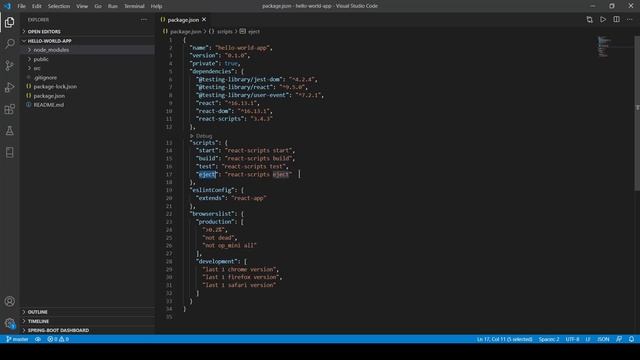Change encoding via UTF-8
The width and height of the screenshot is (640, 360).
pyautogui.click(x=573, y=339)
